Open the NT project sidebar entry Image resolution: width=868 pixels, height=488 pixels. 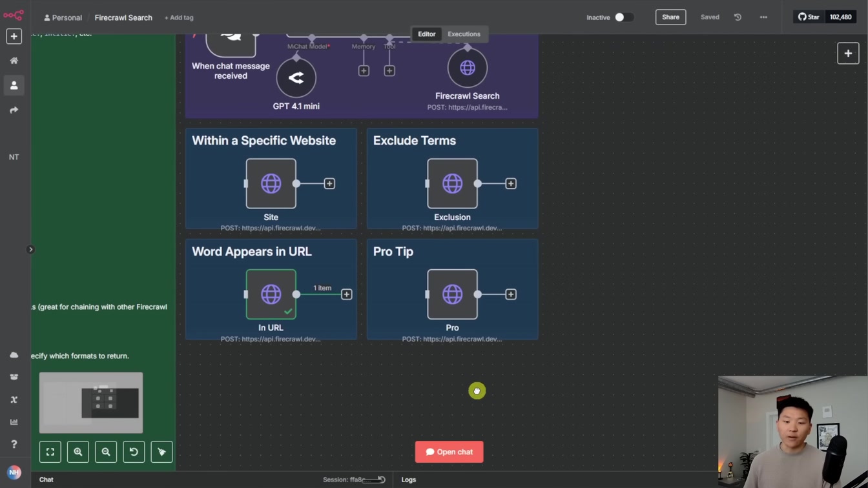(x=14, y=157)
